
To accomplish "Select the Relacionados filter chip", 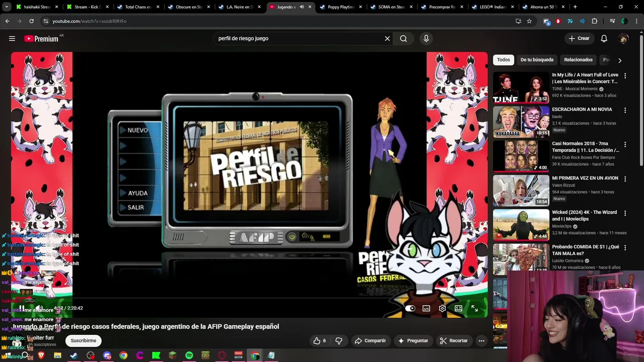I will [578, 60].
